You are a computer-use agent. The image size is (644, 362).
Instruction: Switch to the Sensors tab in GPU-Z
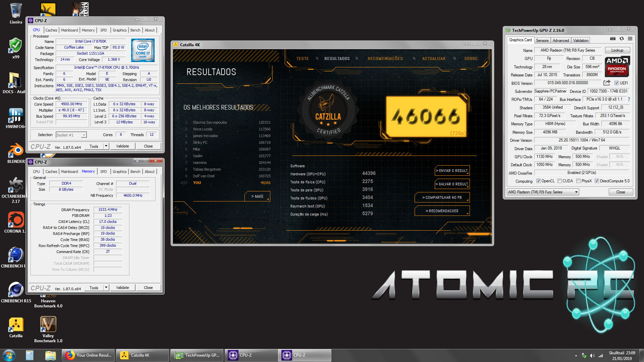point(542,41)
